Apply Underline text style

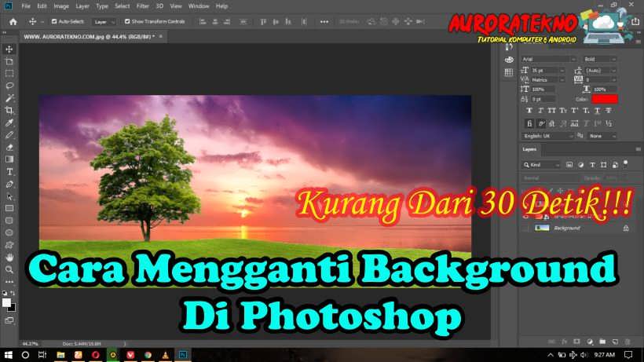pyautogui.click(x=597, y=111)
